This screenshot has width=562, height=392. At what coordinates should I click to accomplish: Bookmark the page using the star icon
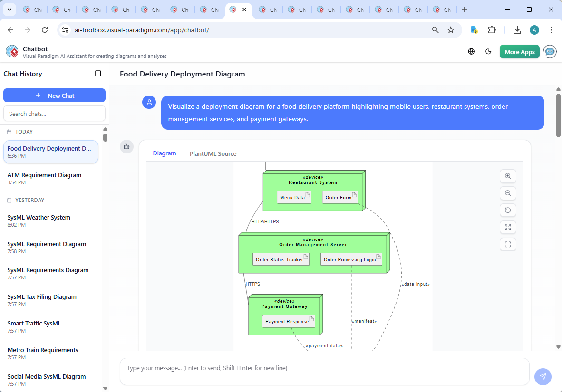tap(450, 29)
